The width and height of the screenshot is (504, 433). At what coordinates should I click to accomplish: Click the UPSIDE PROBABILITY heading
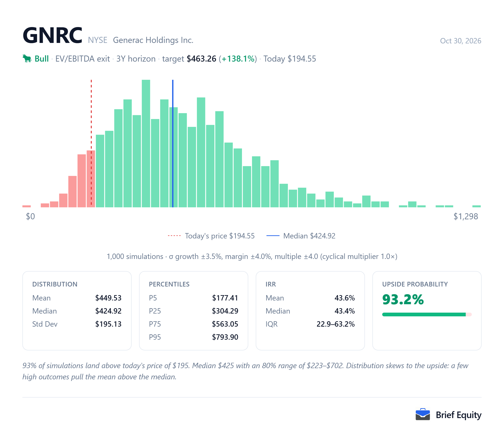tap(415, 284)
